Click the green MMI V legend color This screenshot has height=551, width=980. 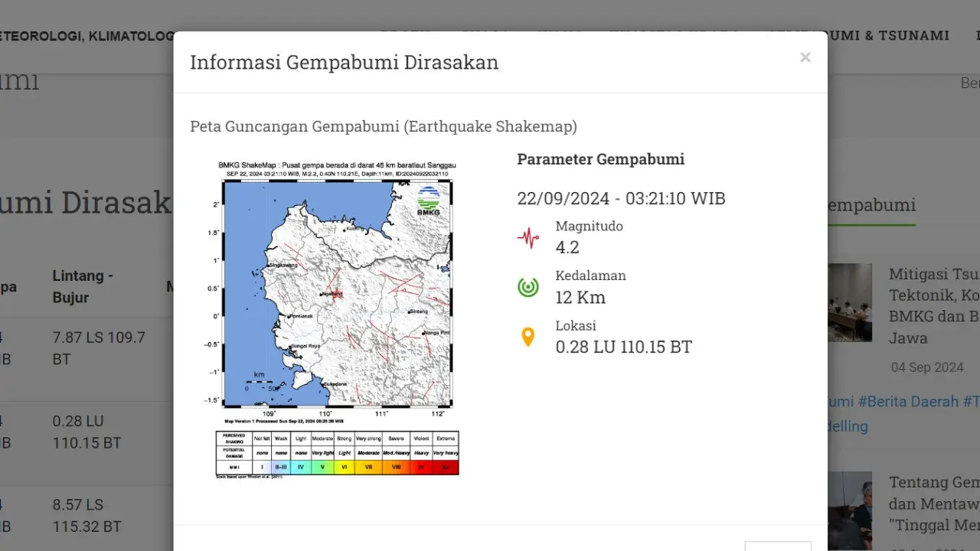coord(322,466)
